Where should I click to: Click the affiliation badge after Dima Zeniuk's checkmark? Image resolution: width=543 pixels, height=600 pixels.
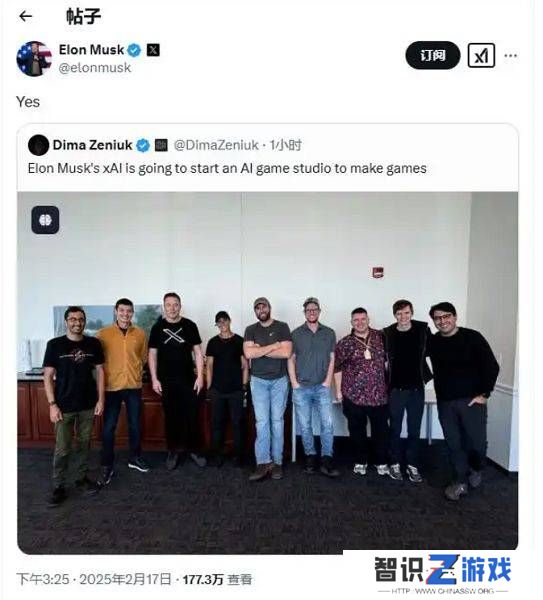(161, 145)
